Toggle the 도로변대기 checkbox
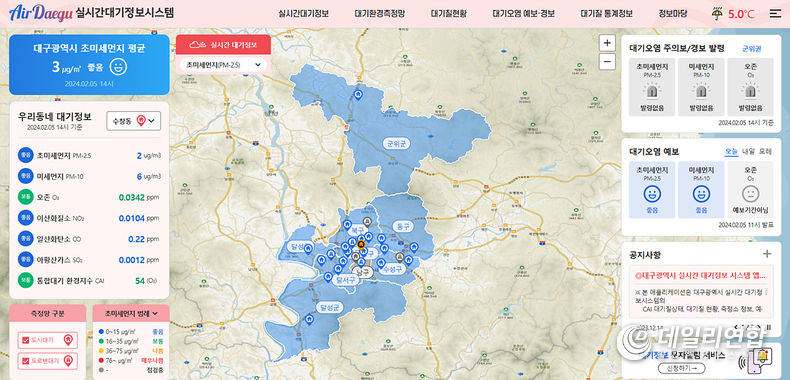This screenshot has height=380, width=790. pyautogui.click(x=26, y=361)
